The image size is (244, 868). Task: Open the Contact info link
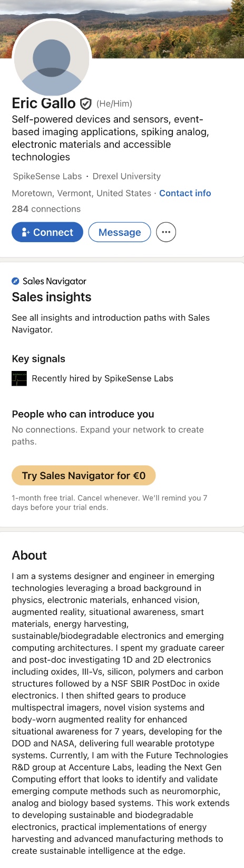(185, 193)
